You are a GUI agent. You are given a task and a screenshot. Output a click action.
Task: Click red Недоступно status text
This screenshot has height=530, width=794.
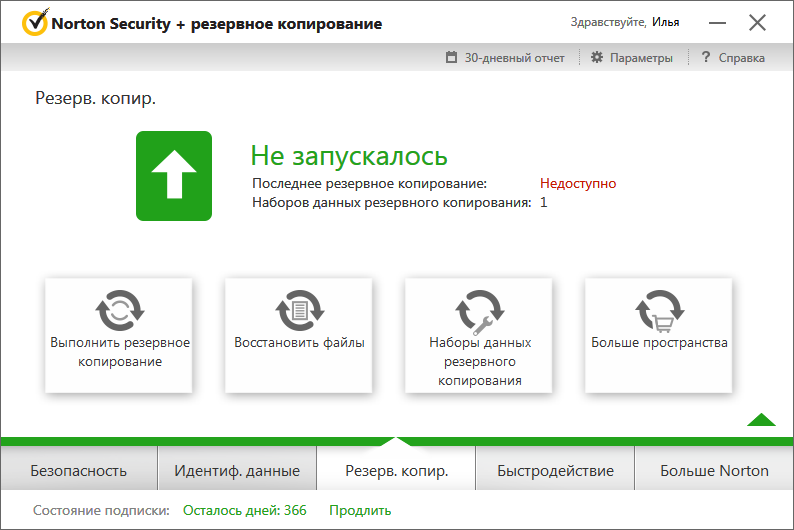[578, 183]
